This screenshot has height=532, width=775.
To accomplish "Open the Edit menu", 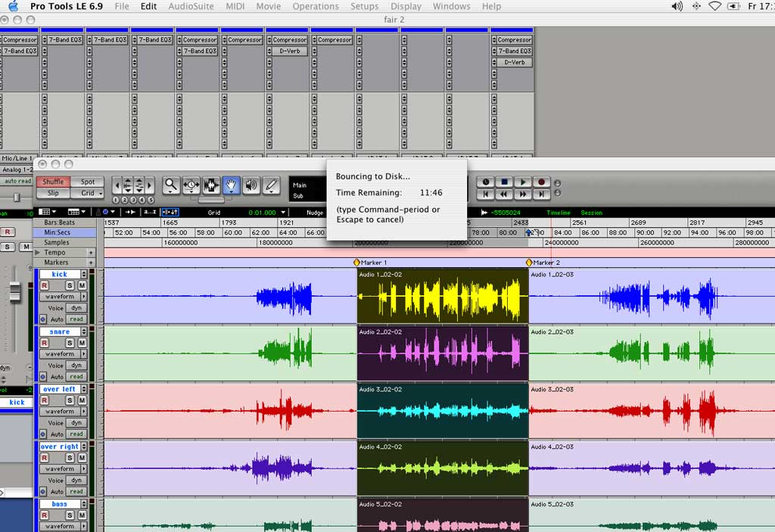I will [148, 6].
